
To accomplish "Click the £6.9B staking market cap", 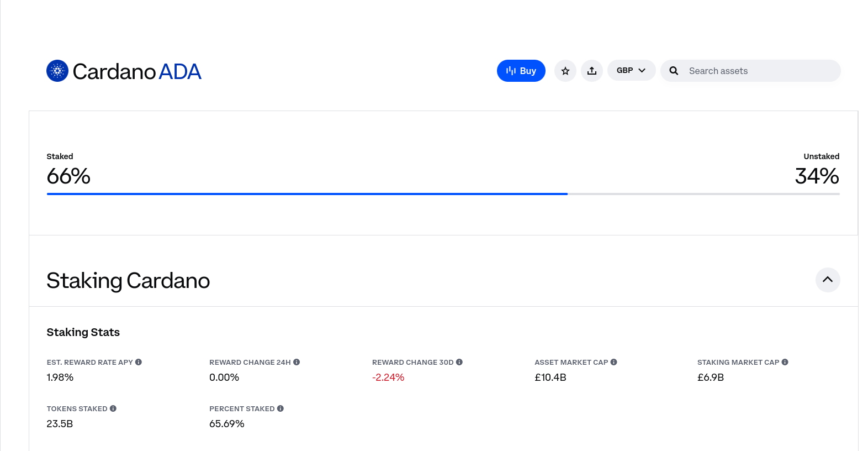I will [711, 377].
